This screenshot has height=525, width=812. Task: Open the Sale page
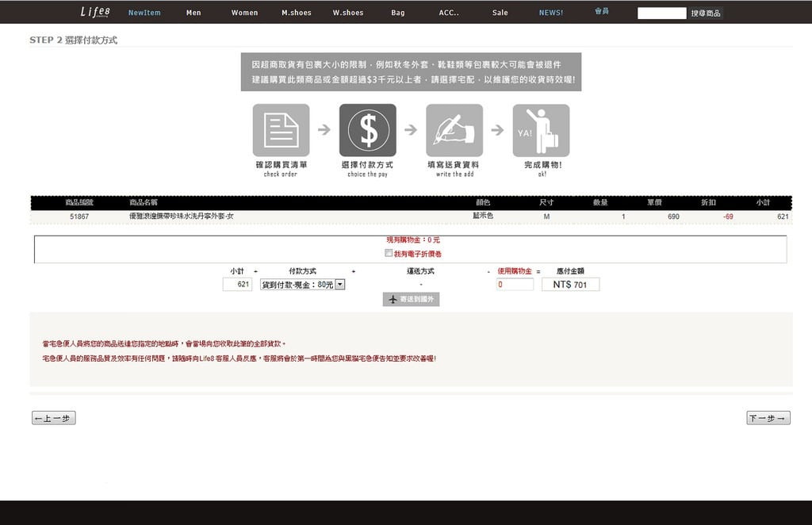[500, 13]
